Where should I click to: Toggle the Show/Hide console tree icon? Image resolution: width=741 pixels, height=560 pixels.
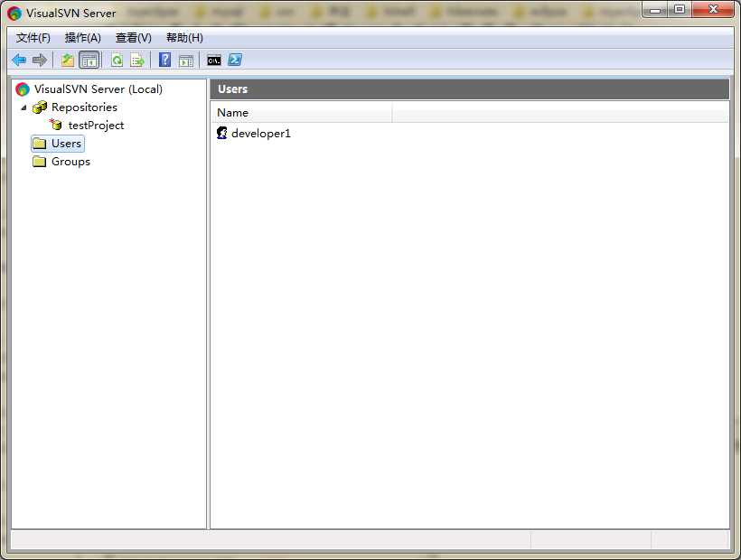click(89, 60)
